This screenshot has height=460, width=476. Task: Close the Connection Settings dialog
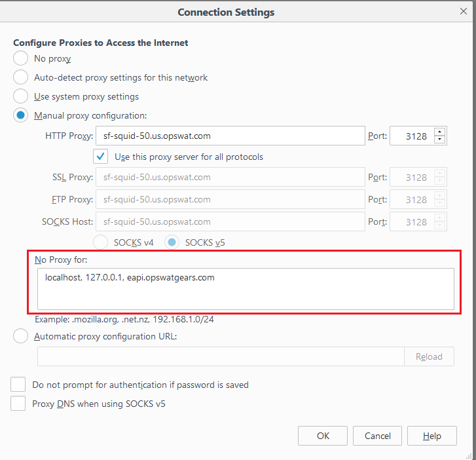click(464, 11)
